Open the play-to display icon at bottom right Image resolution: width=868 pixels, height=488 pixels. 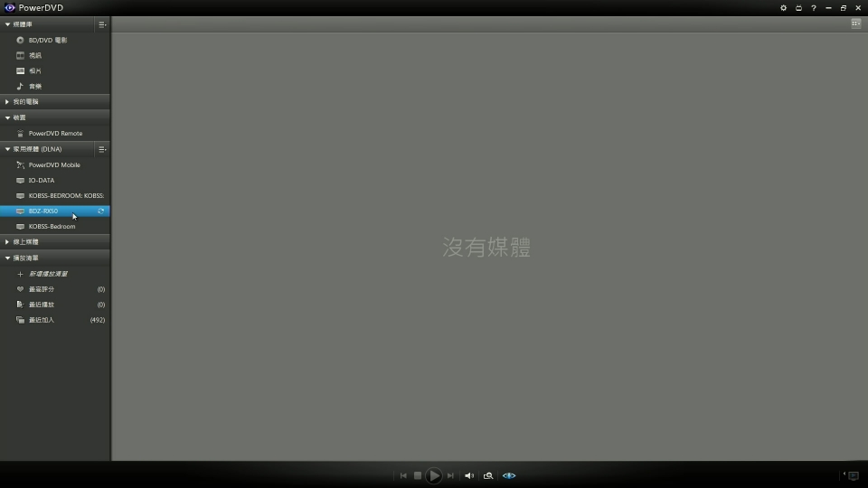click(x=853, y=476)
